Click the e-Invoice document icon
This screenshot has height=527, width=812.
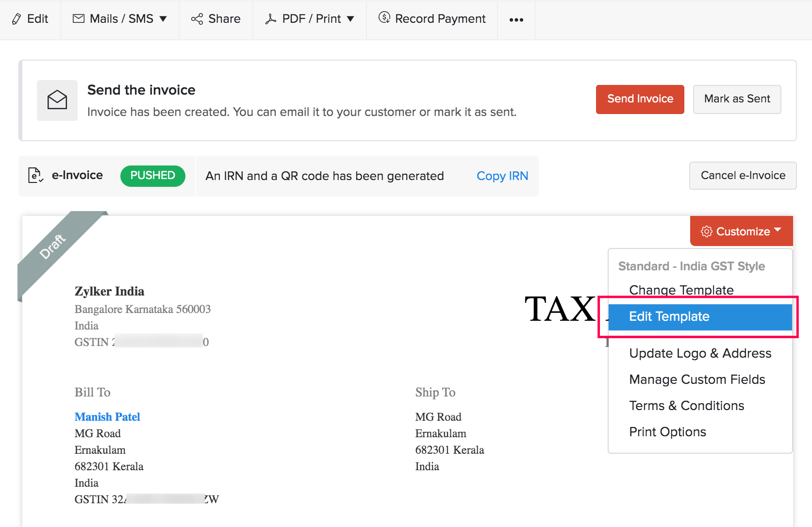coord(35,175)
